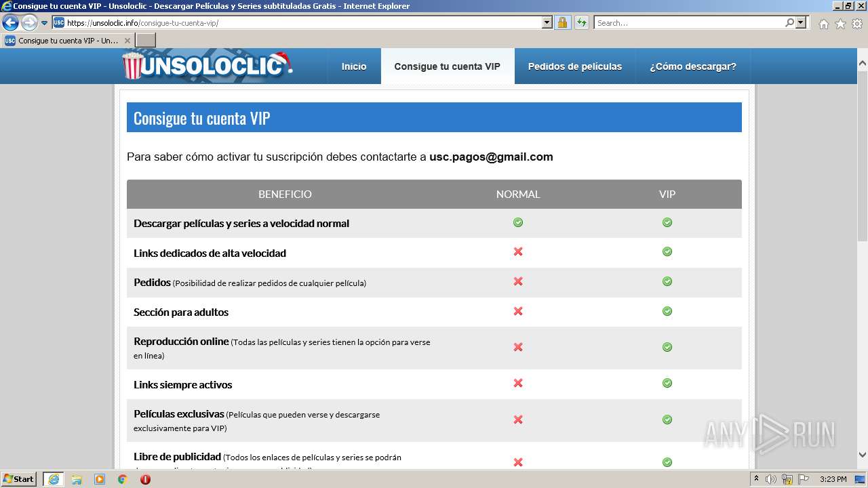The width and height of the screenshot is (868, 488).
Task: Click the security lock icon
Action: click(x=563, y=22)
